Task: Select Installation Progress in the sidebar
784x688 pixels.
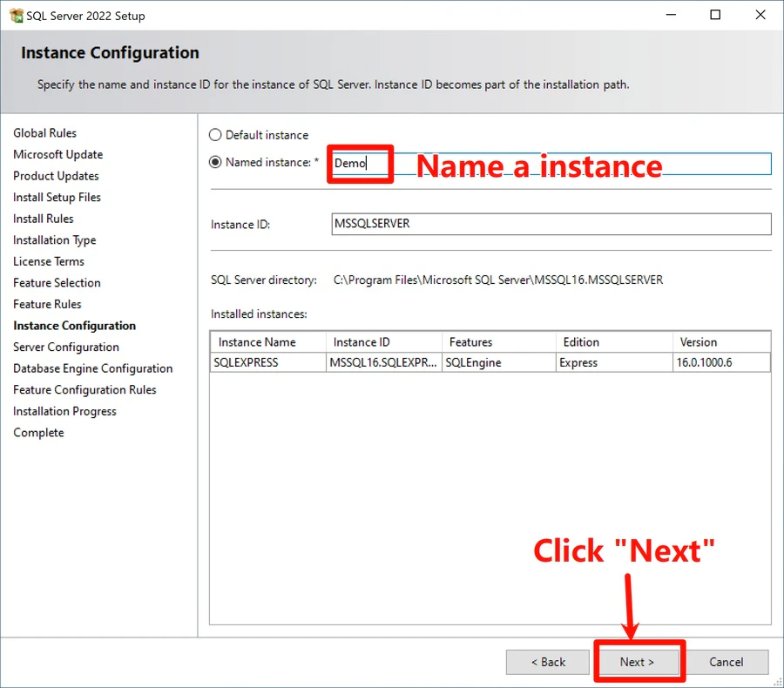Action: coord(65,412)
